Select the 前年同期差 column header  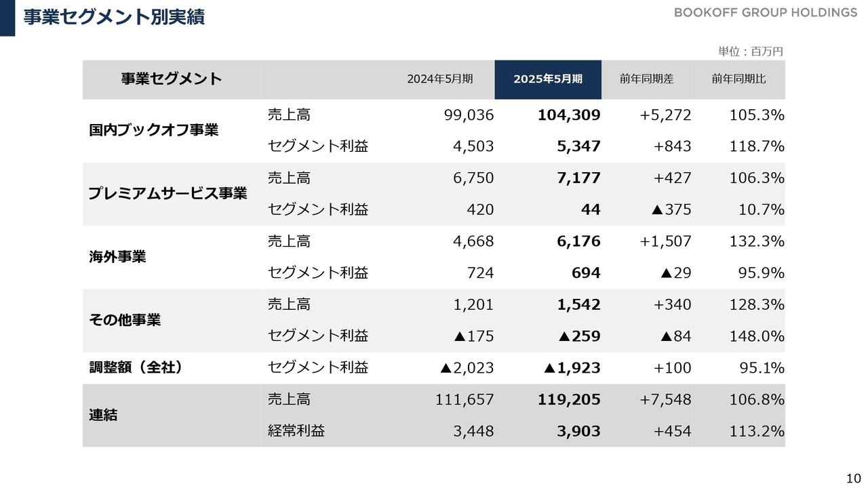pyautogui.click(x=646, y=79)
